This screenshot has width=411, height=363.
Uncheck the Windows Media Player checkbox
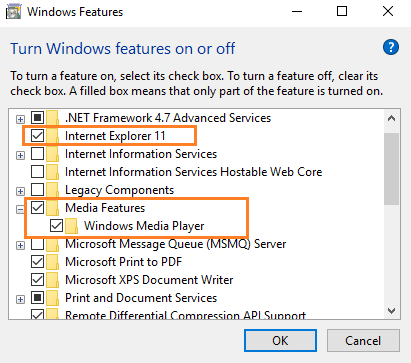[x=56, y=226]
